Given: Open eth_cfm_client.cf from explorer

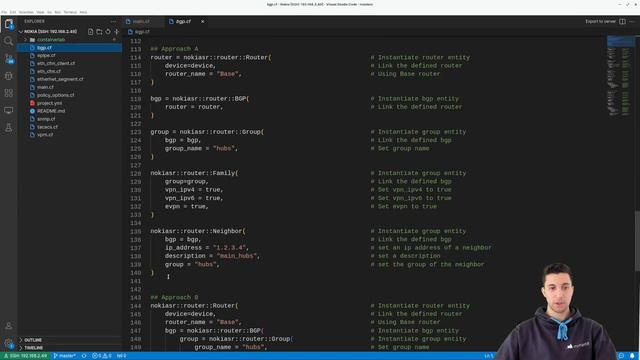Looking at the screenshot, I should coord(56,63).
